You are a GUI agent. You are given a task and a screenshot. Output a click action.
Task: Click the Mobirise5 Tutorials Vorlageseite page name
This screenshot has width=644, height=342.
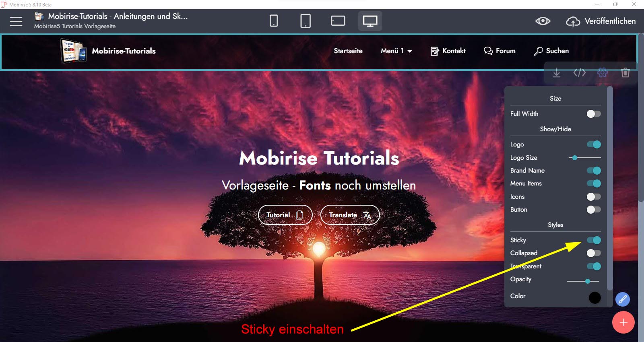click(75, 26)
